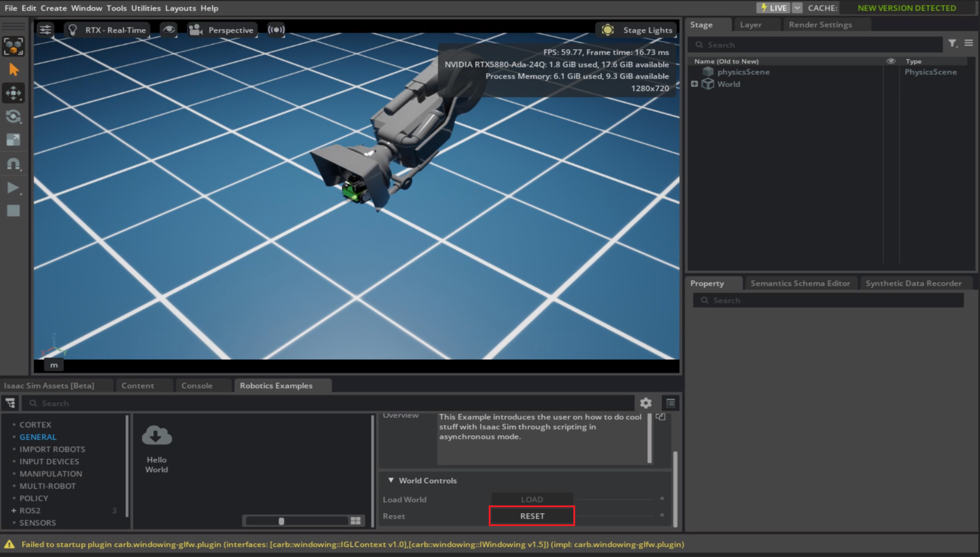
Task: Activate the Move gizmo tool
Action: (x=14, y=93)
